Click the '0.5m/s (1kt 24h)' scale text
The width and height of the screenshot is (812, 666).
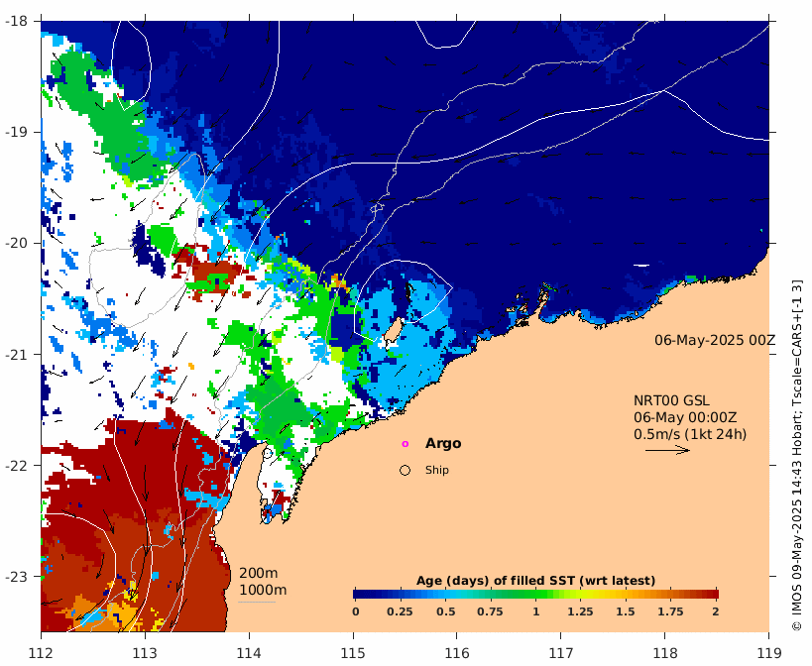coord(690,434)
